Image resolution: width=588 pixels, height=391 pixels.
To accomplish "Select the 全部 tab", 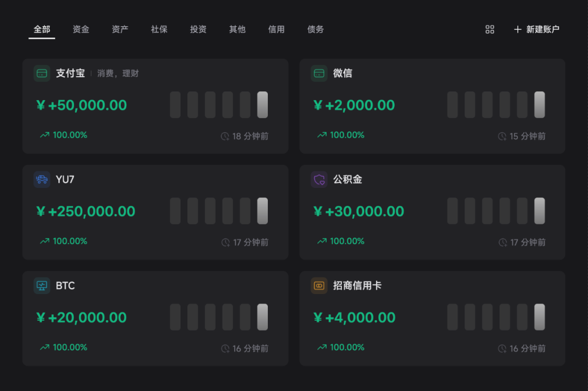I will (41, 29).
